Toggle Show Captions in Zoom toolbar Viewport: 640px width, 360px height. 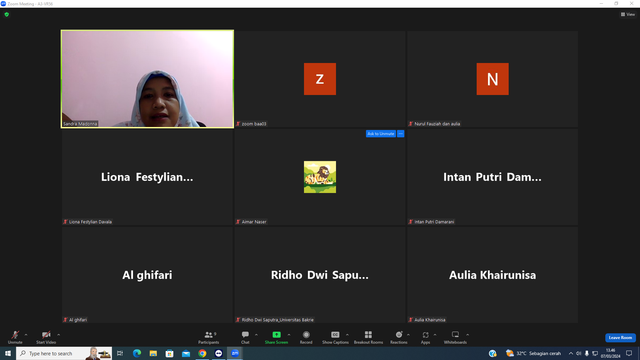335,337
